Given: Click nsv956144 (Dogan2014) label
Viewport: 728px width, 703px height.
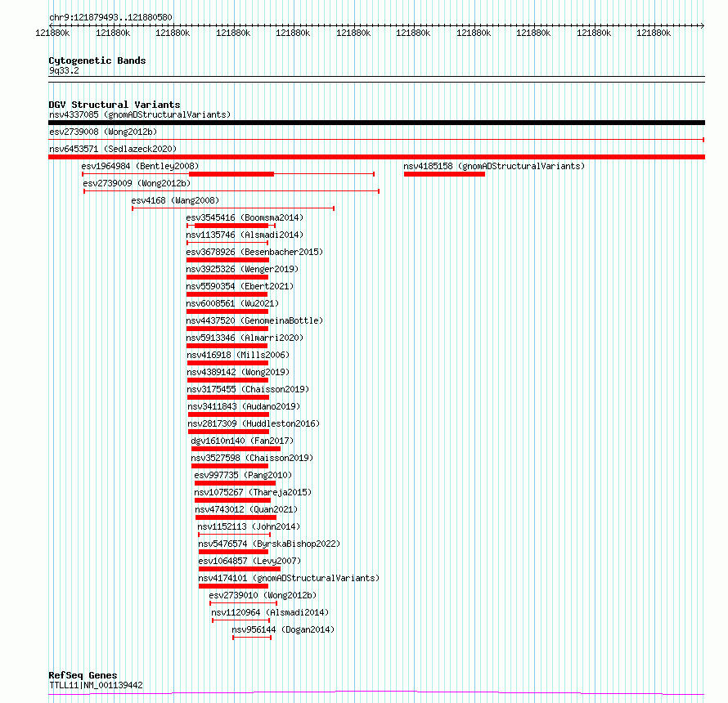Looking at the screenshot, I should tap(283, 629).
